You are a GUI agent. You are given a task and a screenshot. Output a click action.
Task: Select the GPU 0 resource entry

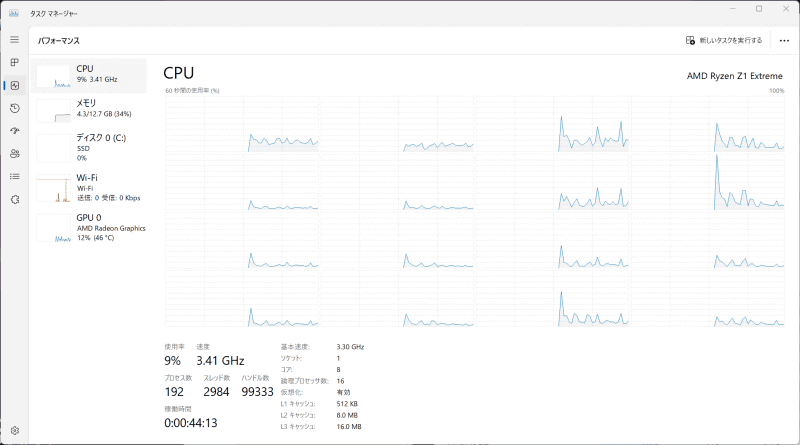pos(89,228)
